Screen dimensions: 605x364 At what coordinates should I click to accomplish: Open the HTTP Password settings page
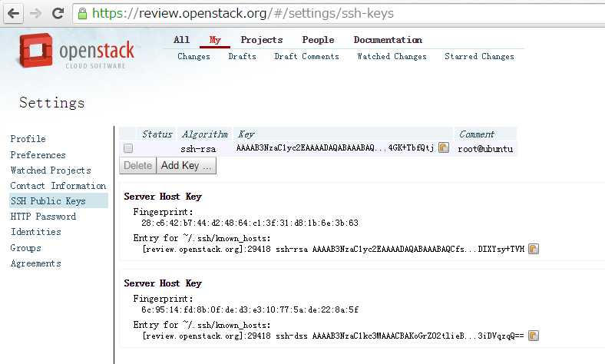tap(43, 217)
